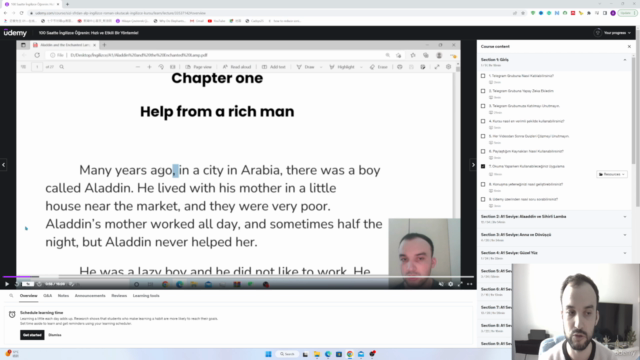The width and height of the screenshot is (640, 360).
Task: Click the Get started button
Action: pos(32,335)
